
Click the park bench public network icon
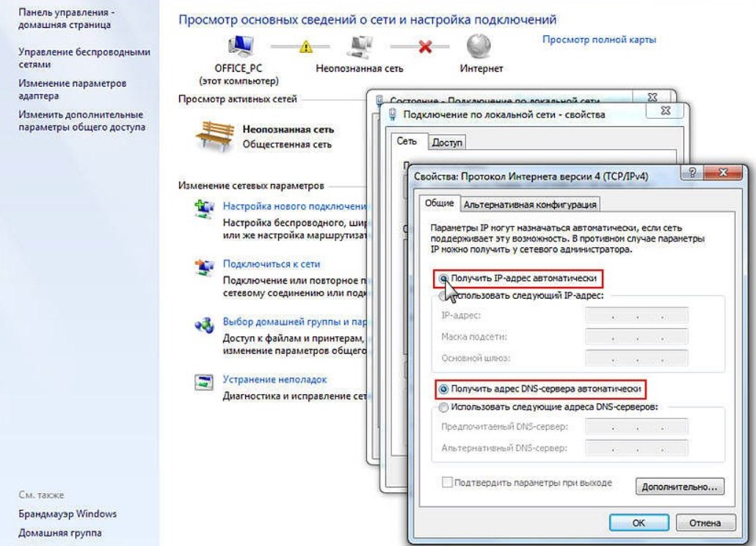(x=214, y=136)
